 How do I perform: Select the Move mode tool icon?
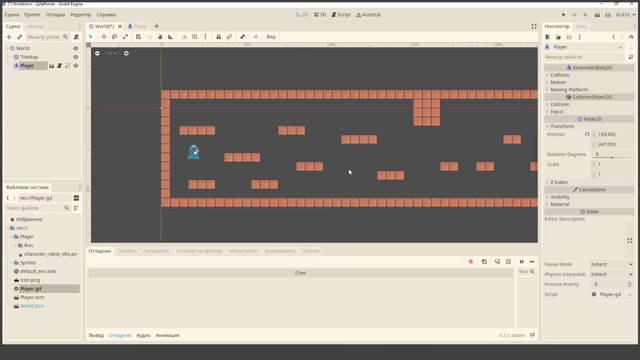click(104, 37)
